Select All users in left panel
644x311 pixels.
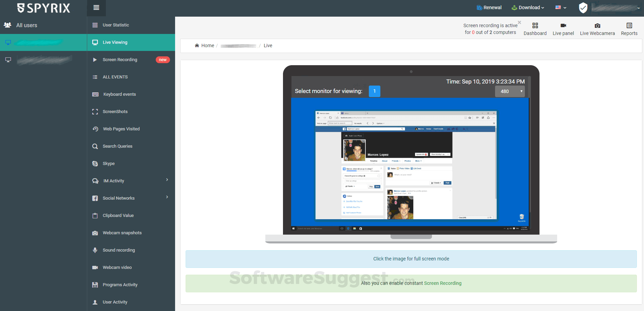click(x=26, y=25)
